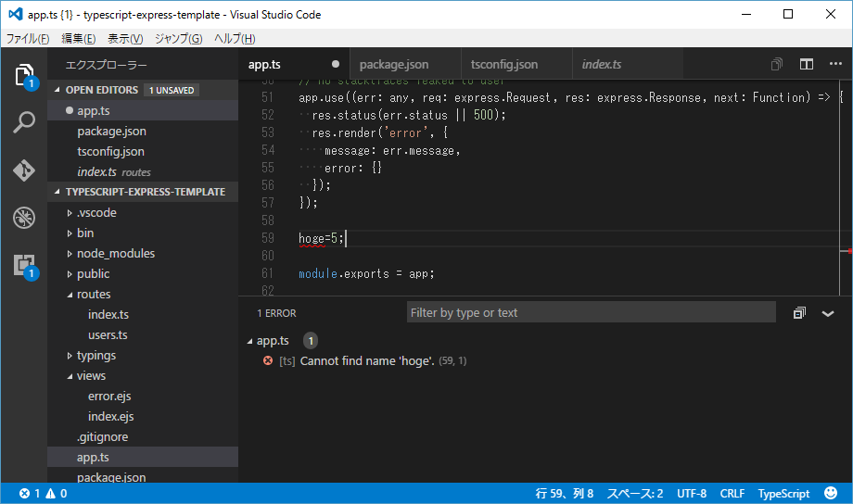Image resolution: width=853 pixels, height=504 pixels.
Task: Click module.exports = app; on line 61
Action: point(366,273)
